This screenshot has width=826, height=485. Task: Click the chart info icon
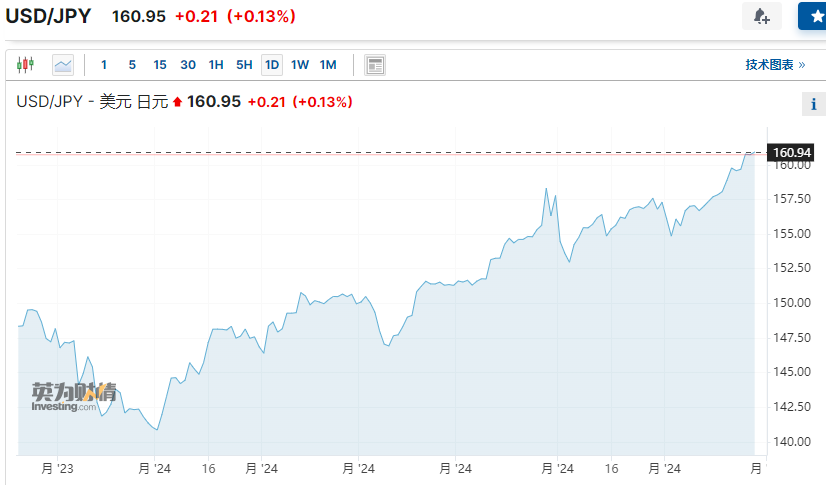813,104
